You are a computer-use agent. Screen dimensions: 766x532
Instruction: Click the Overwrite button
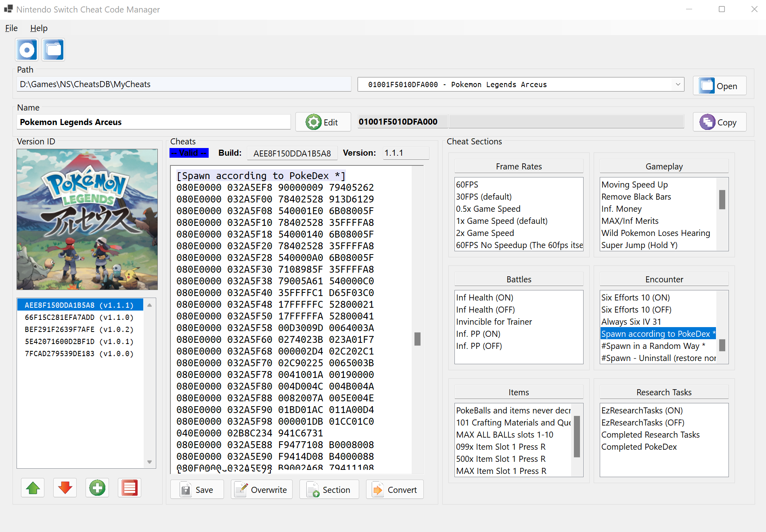coord(262,490)
